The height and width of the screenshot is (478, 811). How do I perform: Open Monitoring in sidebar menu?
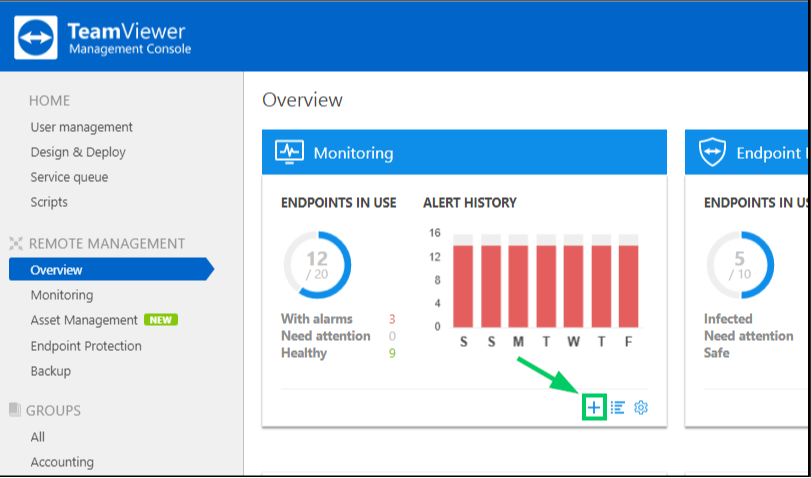pos(62,295)
